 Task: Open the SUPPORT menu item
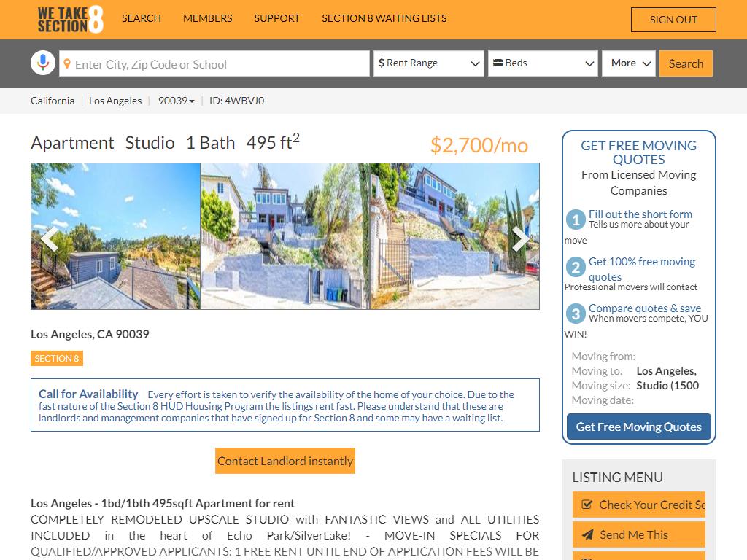[x=276, y=18]
